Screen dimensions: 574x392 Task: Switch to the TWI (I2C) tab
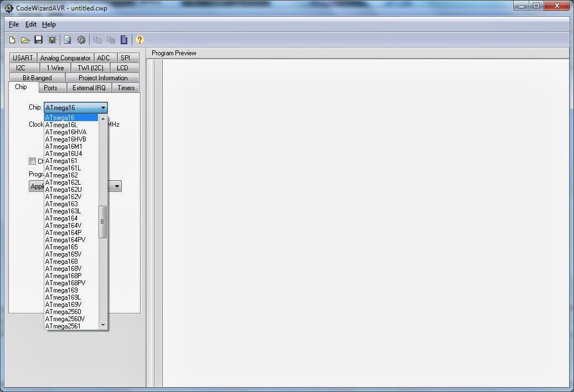(x=90, y=67)
